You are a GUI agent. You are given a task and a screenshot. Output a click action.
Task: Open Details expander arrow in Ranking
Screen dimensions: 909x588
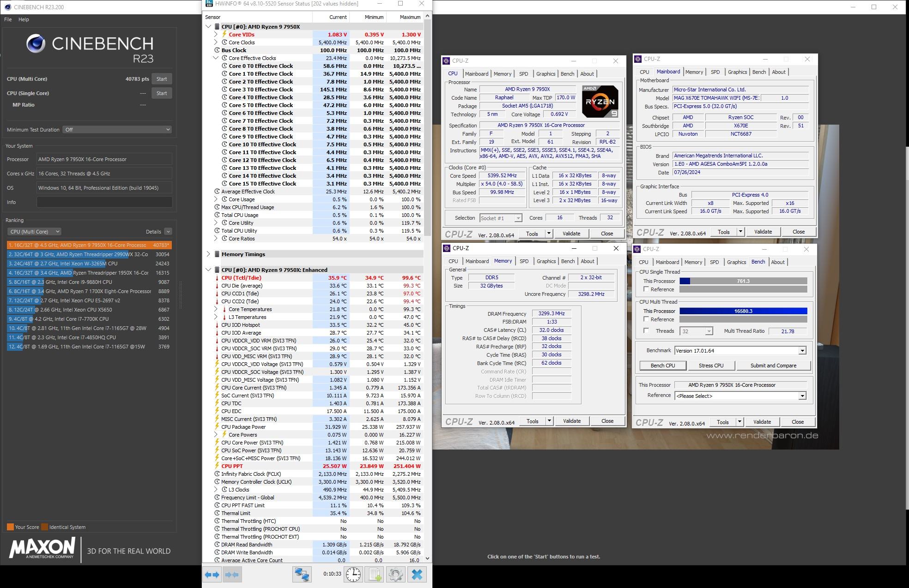click(x=168, y=232)
